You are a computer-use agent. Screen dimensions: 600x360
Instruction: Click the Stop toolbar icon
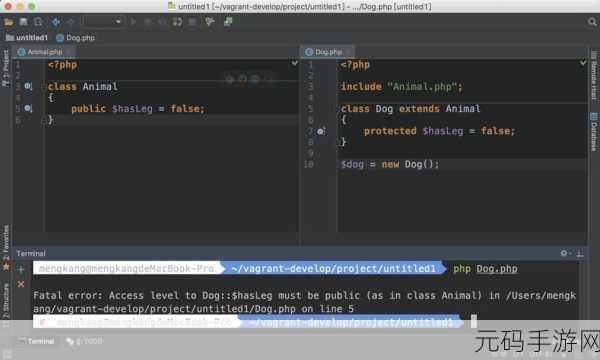(192, 22)
